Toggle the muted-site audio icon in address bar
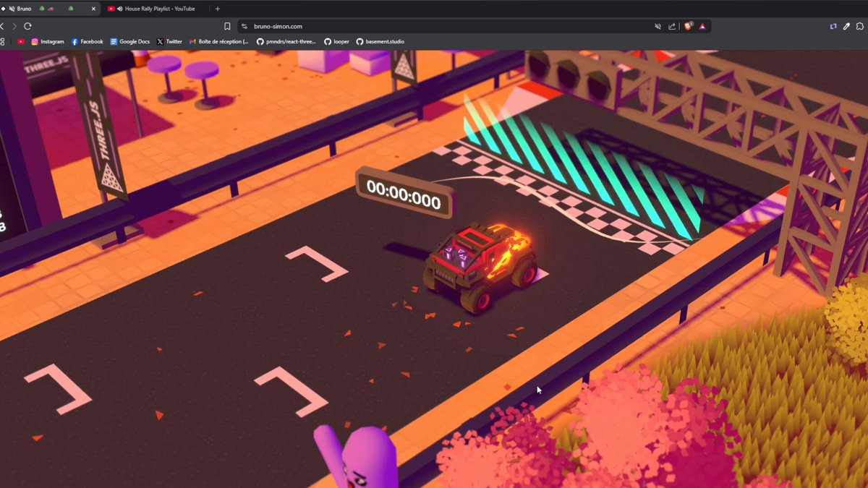The image size is (868, 488). pyautogui.click(x=658, y=26)
